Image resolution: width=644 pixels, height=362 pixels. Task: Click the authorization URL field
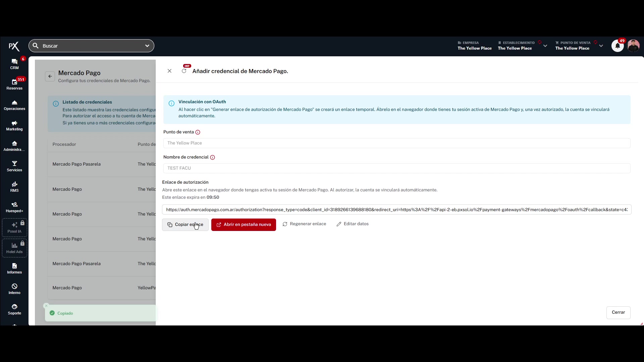coord(397,210)
